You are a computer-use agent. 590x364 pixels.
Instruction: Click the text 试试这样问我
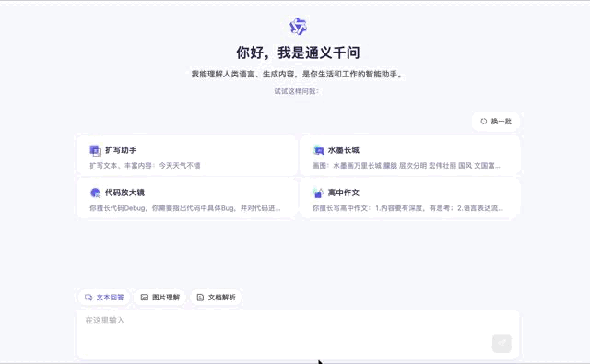point(297,91)
